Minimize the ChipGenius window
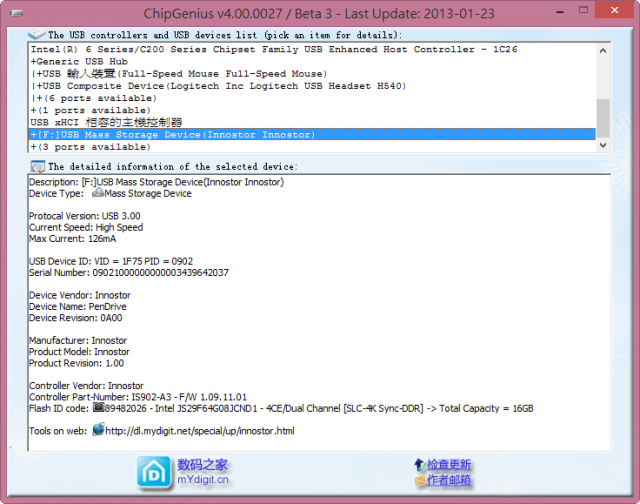 click(x=560, y=12)
